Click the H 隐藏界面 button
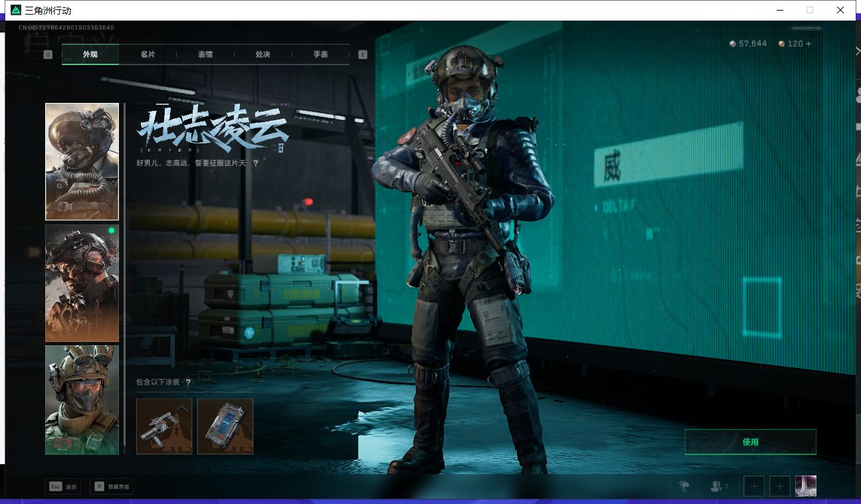Viewport: 861px width, 504px height. click(x=112, y=487)
